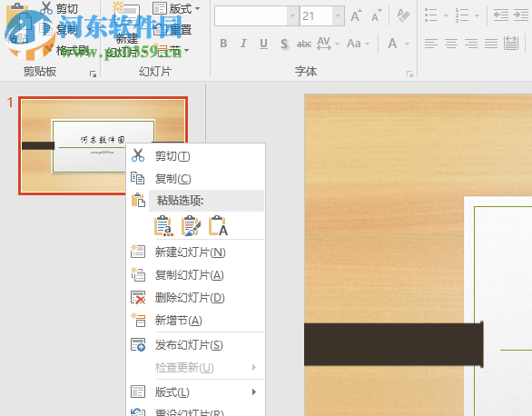Viewport: 532px width, 416px height.
Task: Apply bullet list icon
Action: click(431, 15)
